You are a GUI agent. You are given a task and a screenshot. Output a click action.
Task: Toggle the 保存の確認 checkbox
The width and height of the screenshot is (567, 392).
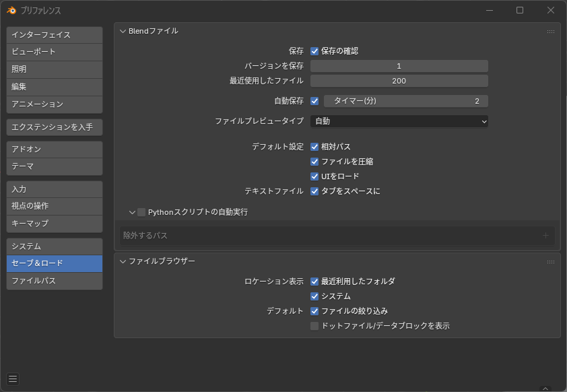314,51
